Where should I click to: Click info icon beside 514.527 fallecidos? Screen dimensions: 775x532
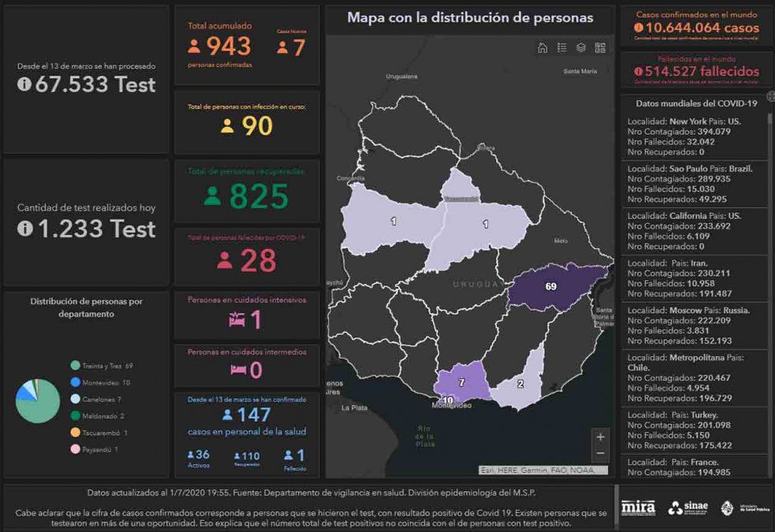click(x=638, y=71)
